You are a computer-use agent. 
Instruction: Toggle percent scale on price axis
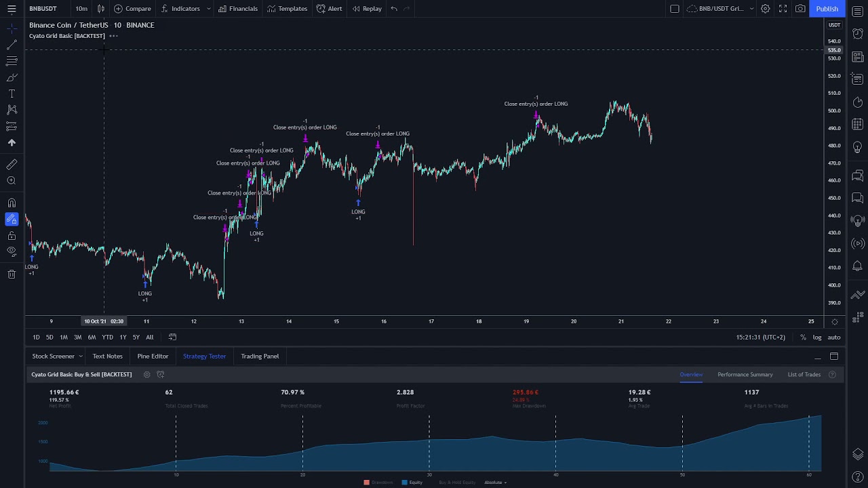click(x=803, y=337)
